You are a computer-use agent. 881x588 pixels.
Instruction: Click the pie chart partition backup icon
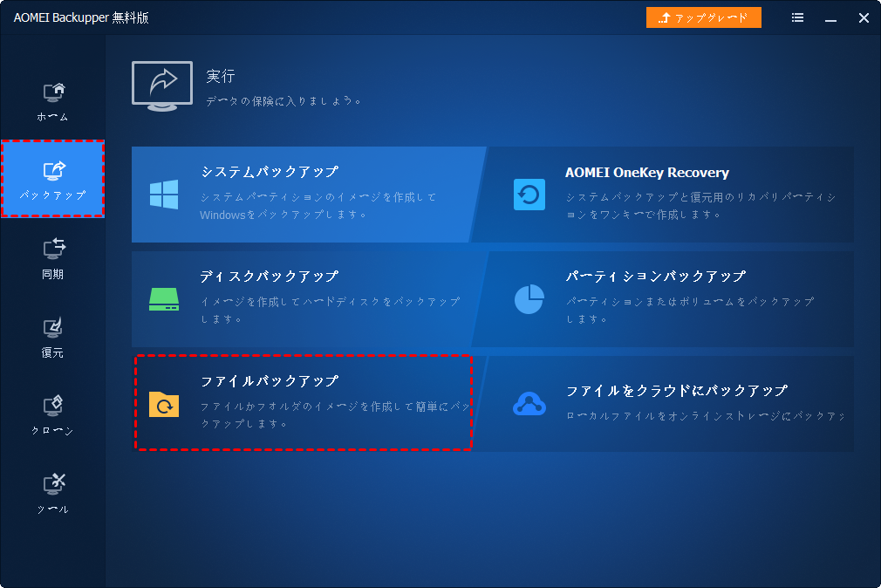tap(529, 299)
